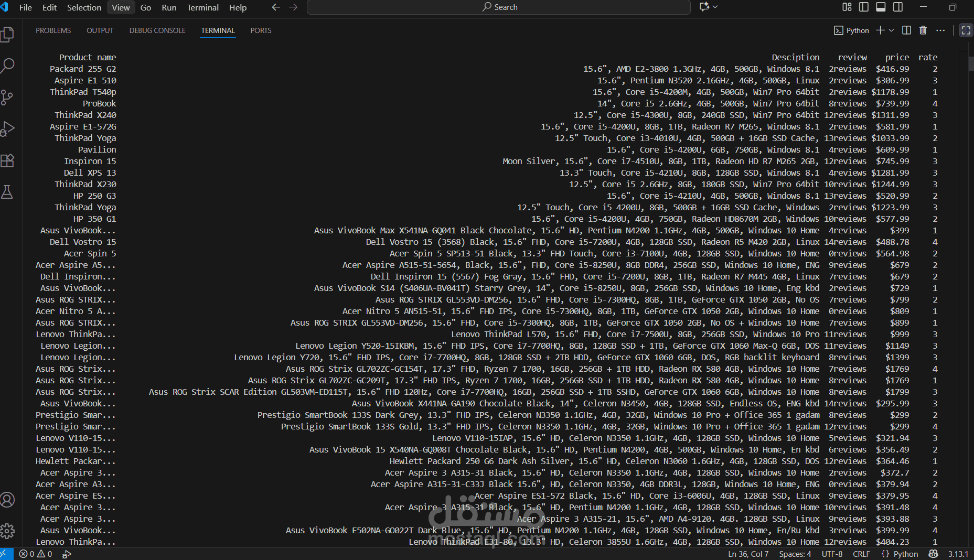The width and height of the screenshot is (974, 560).
Task: Open the Accounts menu in activity bar
Action: pos(7,500)
